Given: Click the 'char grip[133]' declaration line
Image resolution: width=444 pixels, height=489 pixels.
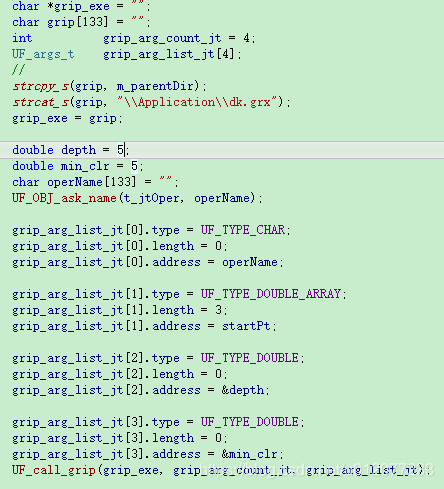Looking at the screenshot, I should 81,22.
